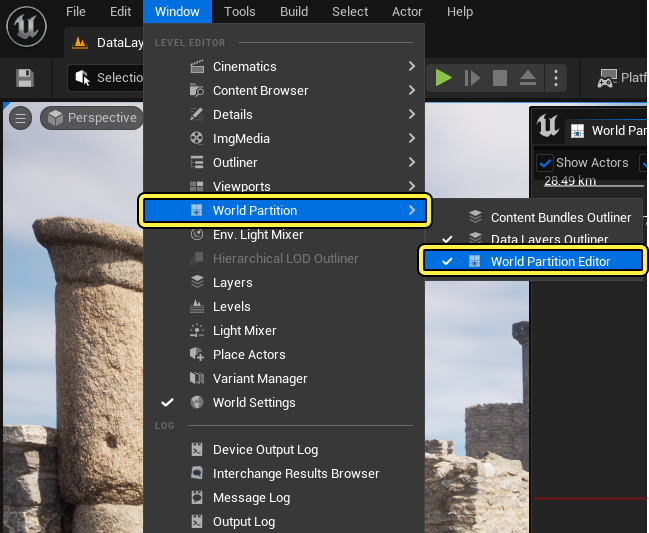649x533 pixels.
Task: Open the play options three-dot menu
Action: click(x=556, y=78)
